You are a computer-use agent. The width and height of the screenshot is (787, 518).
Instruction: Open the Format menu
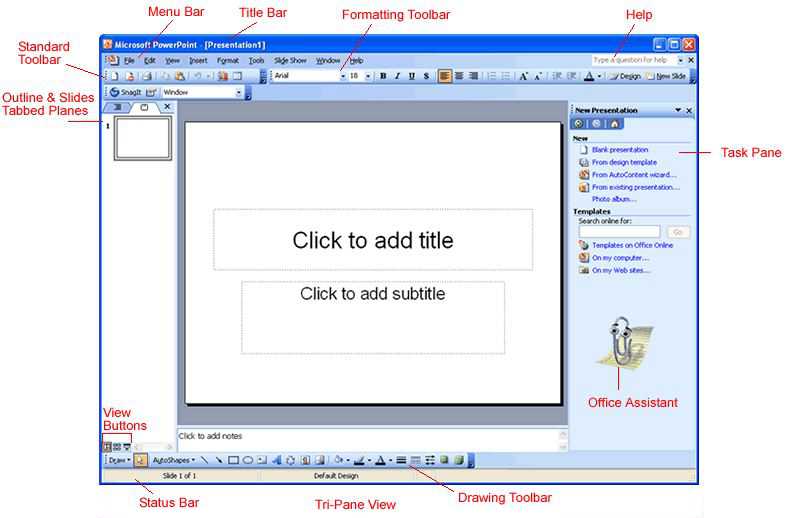tap(228, 61)
